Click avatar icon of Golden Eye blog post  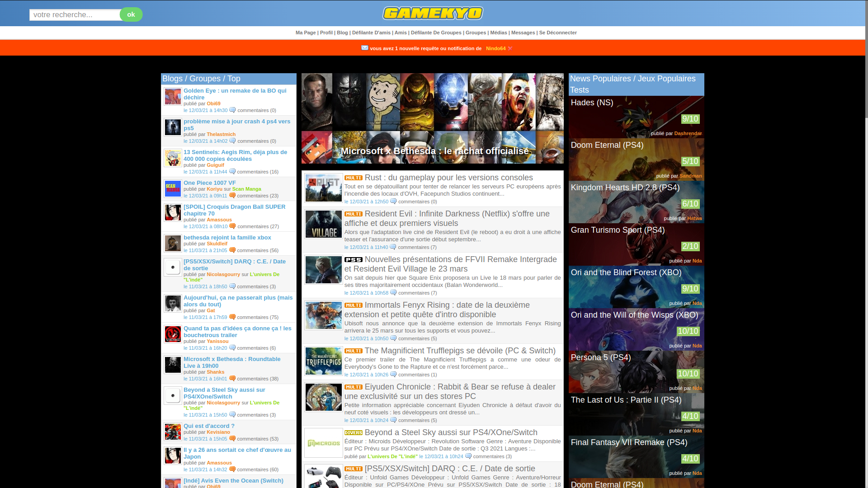coord(173,97)
